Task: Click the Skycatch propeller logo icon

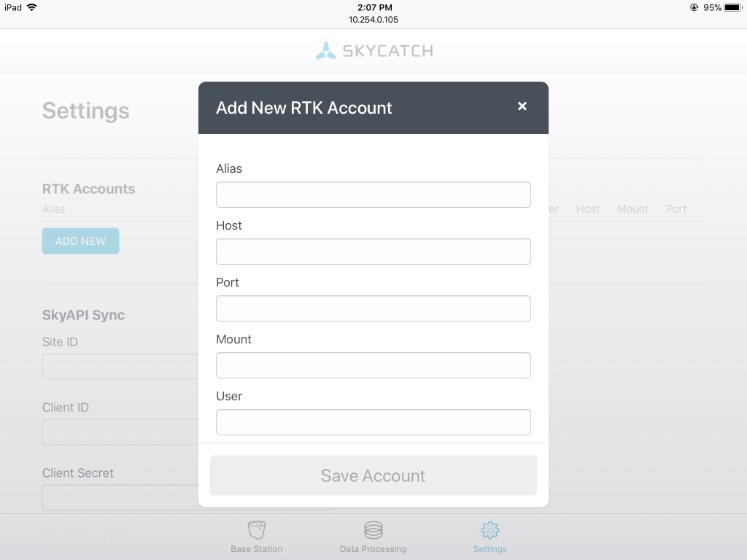Action: click(x=326, y=51)
